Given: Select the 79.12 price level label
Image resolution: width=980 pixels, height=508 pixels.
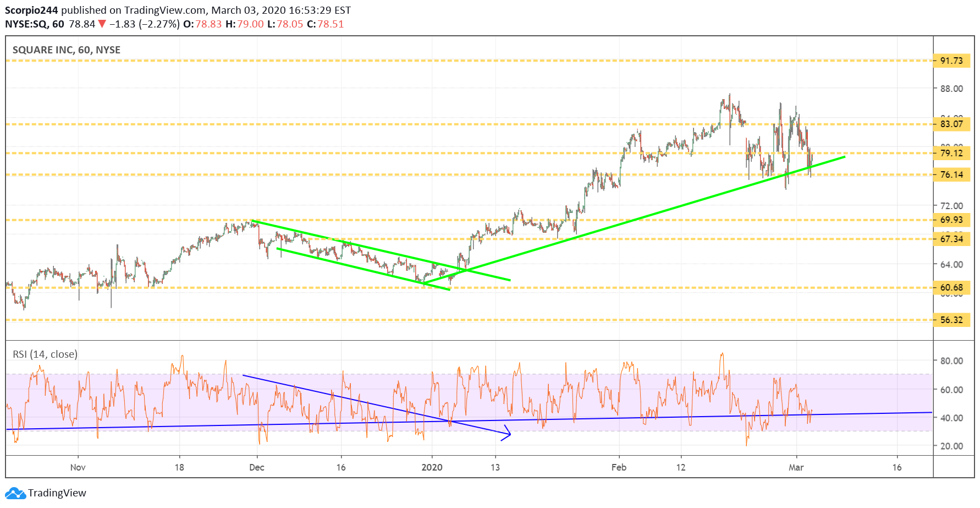Looking at the screenshot, I should pos(951,153).
